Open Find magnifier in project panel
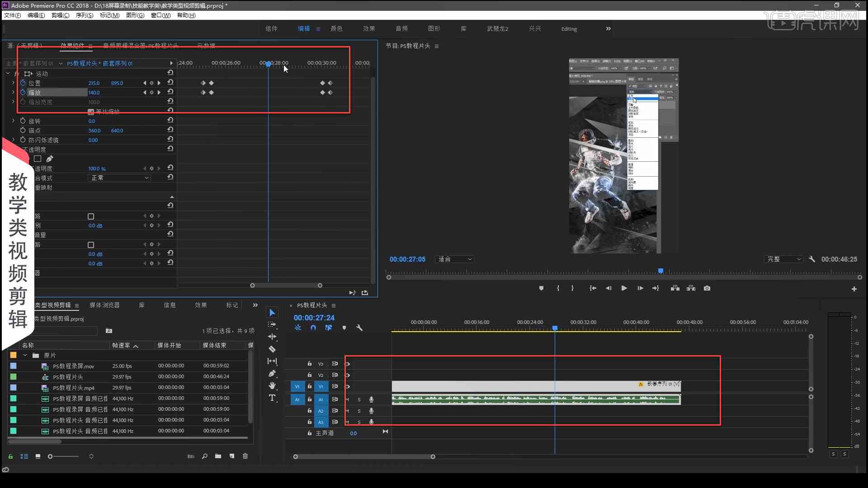868x488 pixels. pyautogui.click(x=205, y=456)
